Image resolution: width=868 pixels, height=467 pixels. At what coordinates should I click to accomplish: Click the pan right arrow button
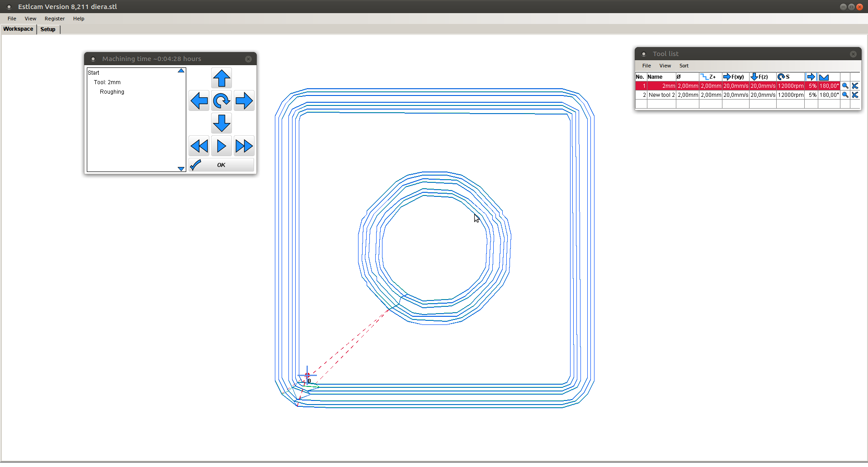pos(244,101)
